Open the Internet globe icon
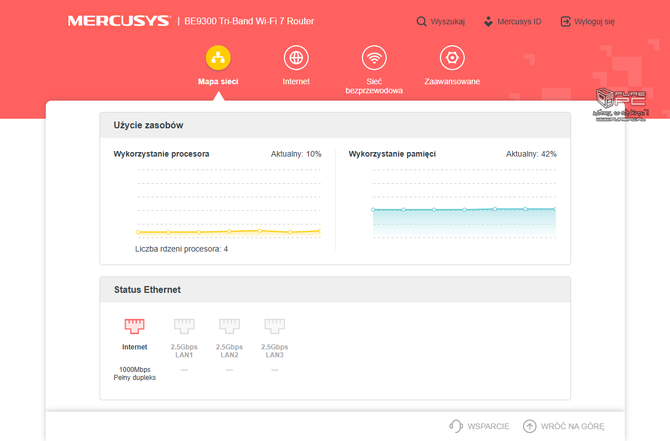 click(x=296, y=58)
